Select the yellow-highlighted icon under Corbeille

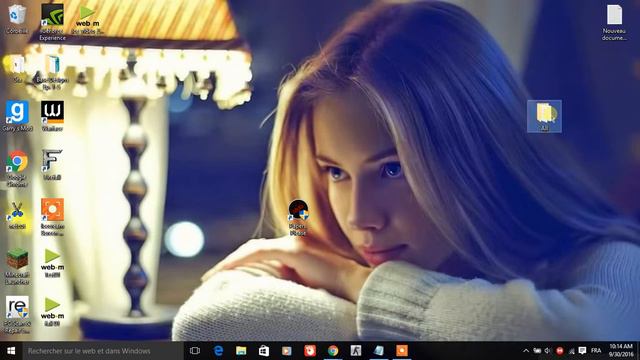16,69
